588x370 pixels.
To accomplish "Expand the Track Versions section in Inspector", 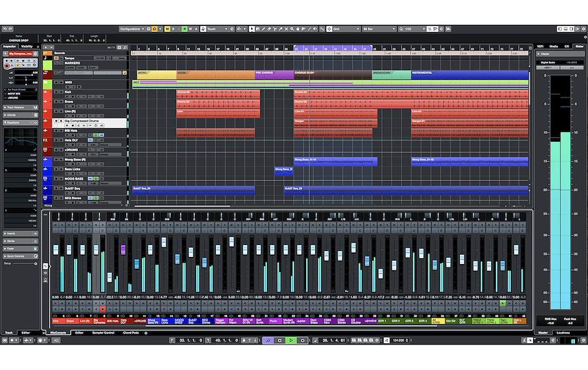I will point(16,107).
